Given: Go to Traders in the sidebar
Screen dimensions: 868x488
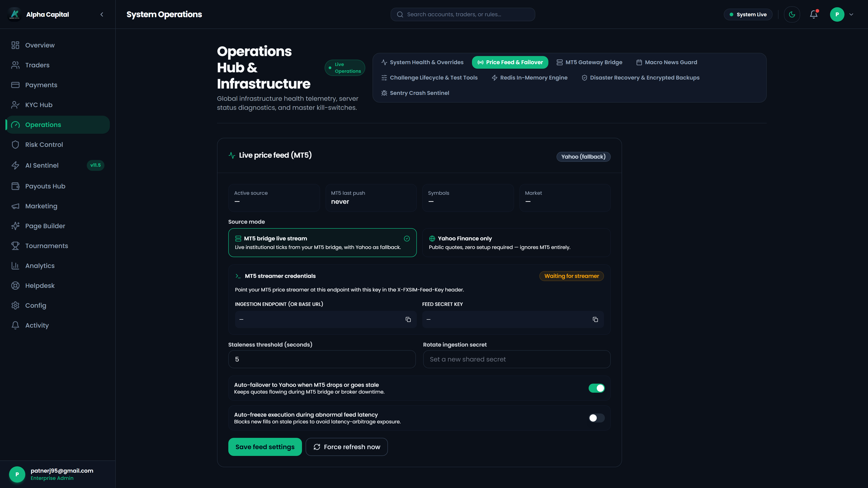Looking at the screenshot, I should point(58,65).
